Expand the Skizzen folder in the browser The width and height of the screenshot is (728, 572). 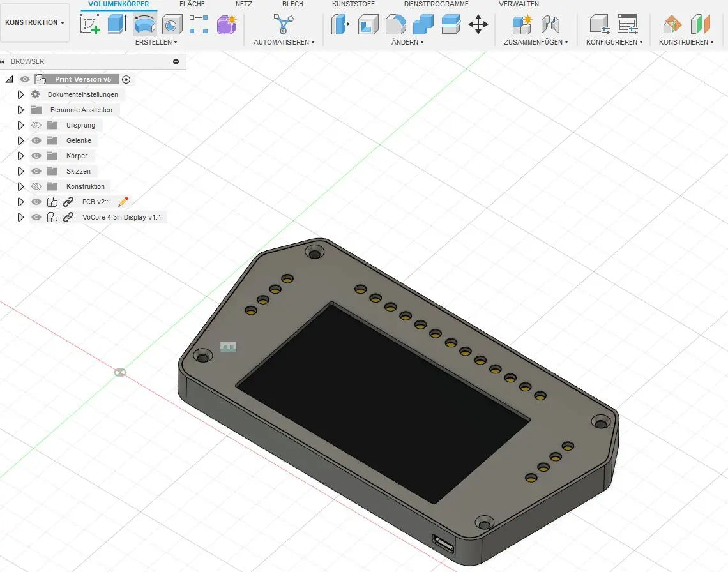[x=21, y=171]
